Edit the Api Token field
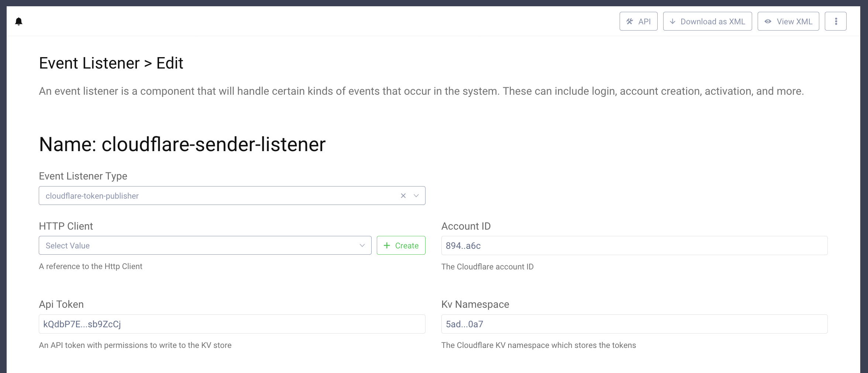868x373 pixels. click(232, 324)
